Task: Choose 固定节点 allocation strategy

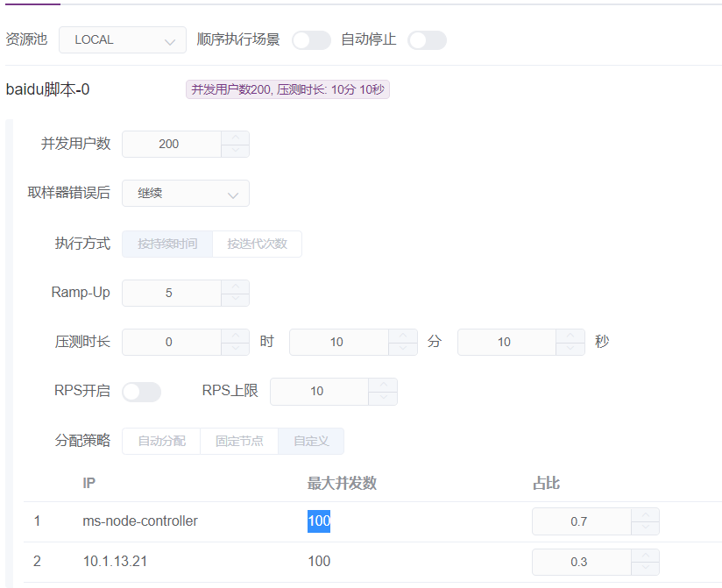Action: coord(239,441)
